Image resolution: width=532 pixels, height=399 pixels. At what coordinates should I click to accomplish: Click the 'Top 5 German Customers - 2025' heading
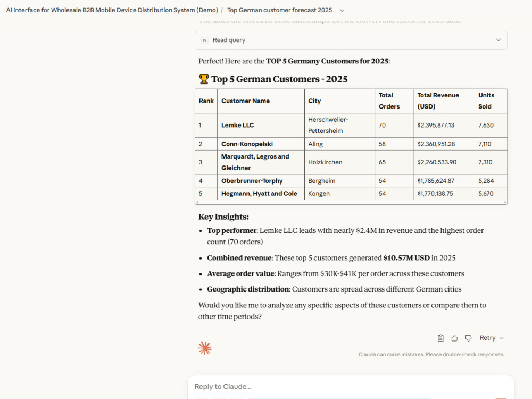coord(279,79)
